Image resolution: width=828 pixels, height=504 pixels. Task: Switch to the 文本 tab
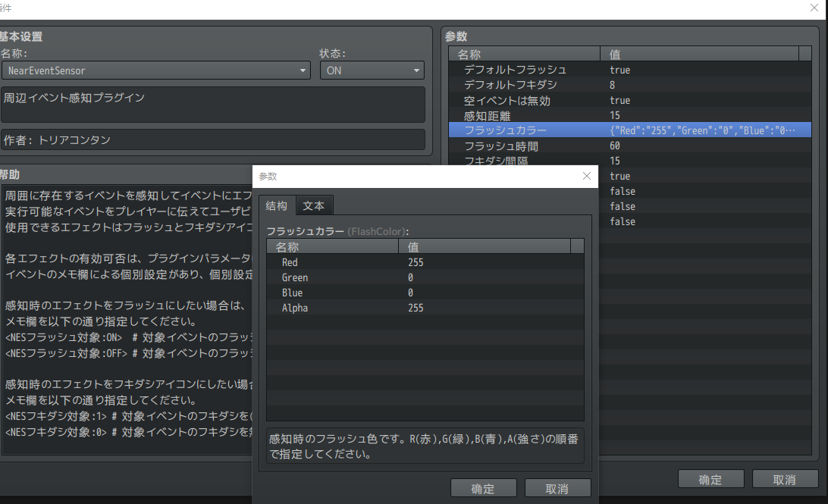pos(314,205)
